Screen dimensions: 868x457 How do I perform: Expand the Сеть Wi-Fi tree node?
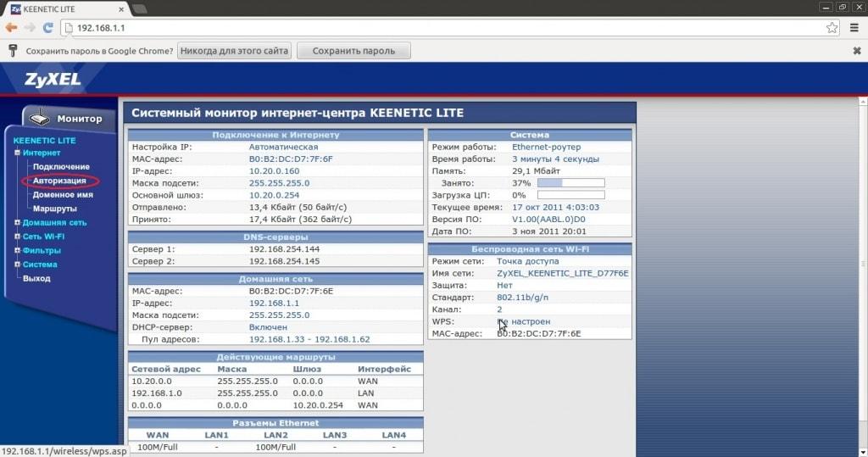17,236
